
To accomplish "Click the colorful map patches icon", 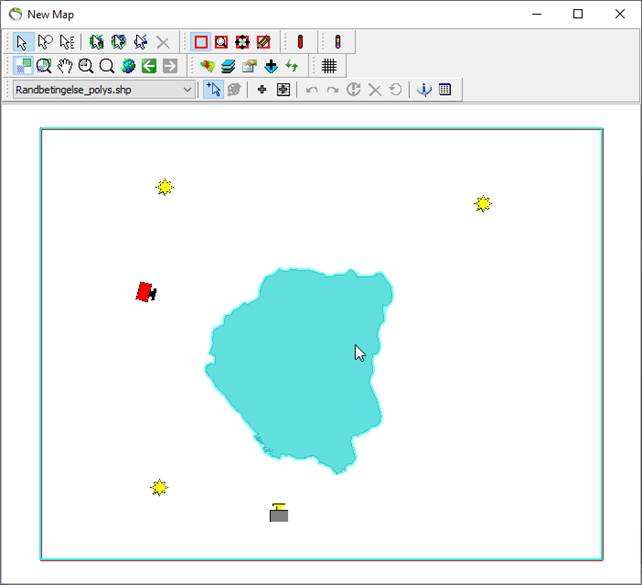I will (207, 66).
